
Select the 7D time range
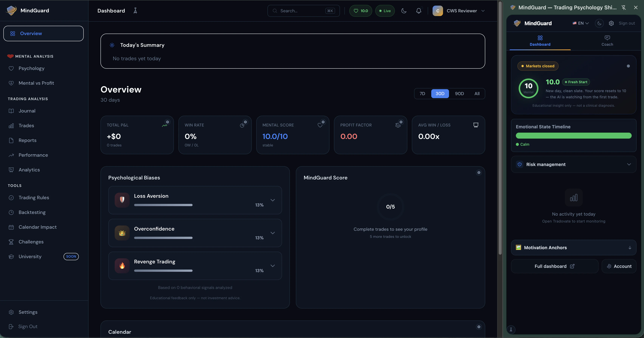(x=422, y=94)
